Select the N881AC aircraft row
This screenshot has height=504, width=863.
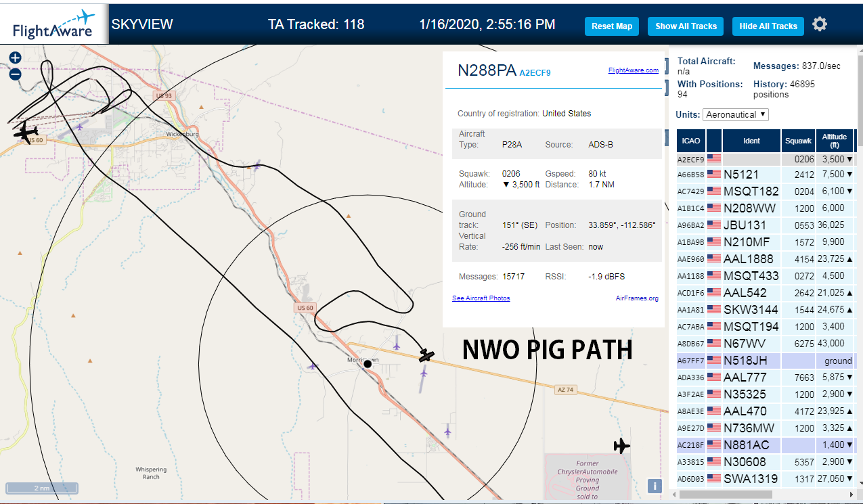point(765,445)
